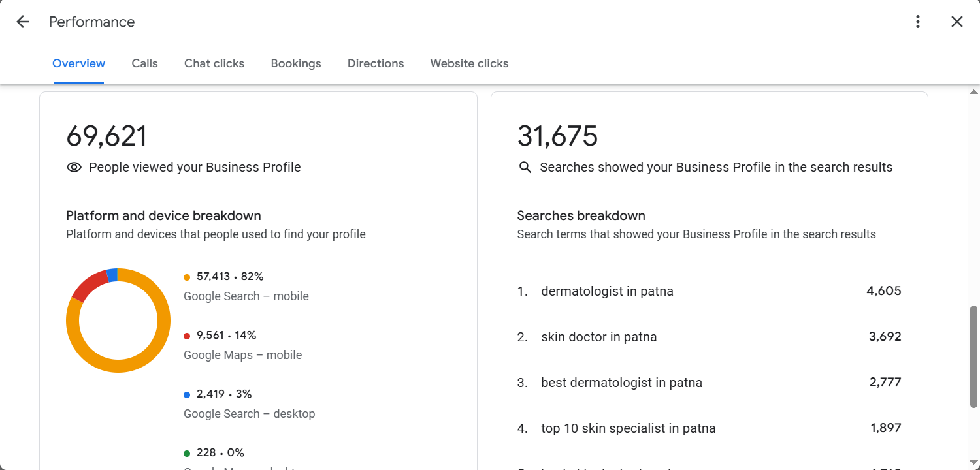Viewport: 980px width, 470px height.
Task: Go to the Bookings tab
Action: (296, 63)
